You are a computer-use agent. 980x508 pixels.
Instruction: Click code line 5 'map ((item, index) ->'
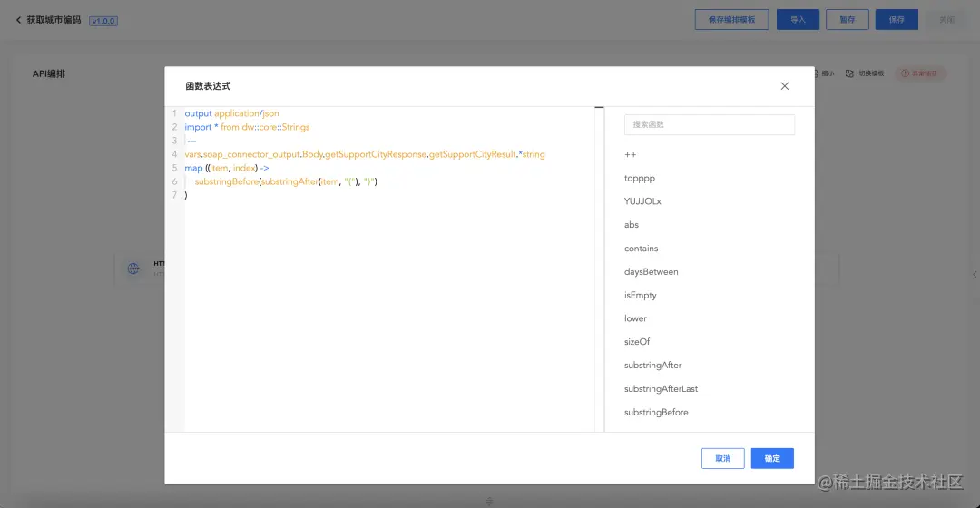226,168
